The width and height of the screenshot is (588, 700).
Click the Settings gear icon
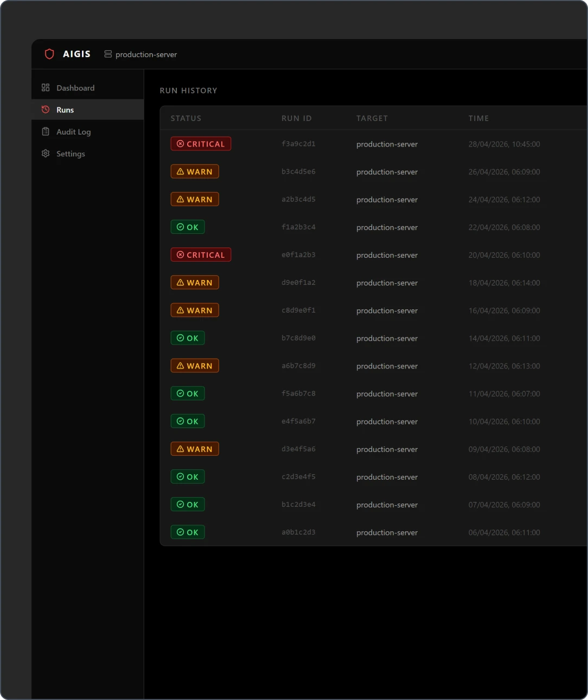click(46, 154)
